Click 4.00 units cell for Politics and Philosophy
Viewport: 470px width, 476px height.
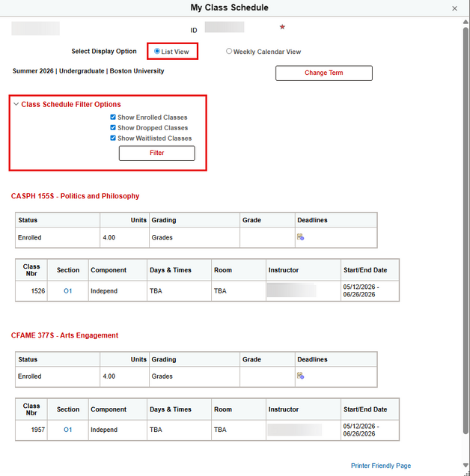(124, 237)
